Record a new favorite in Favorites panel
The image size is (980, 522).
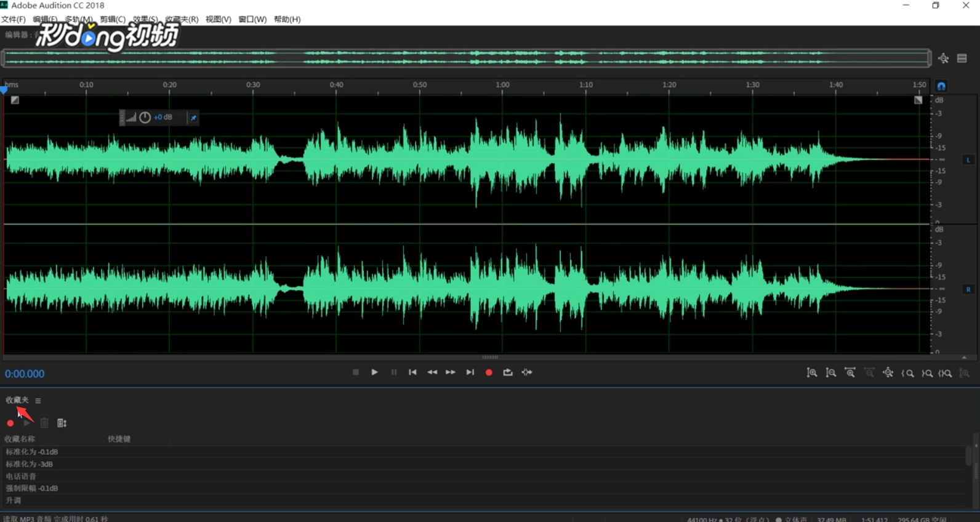point(10,424)
